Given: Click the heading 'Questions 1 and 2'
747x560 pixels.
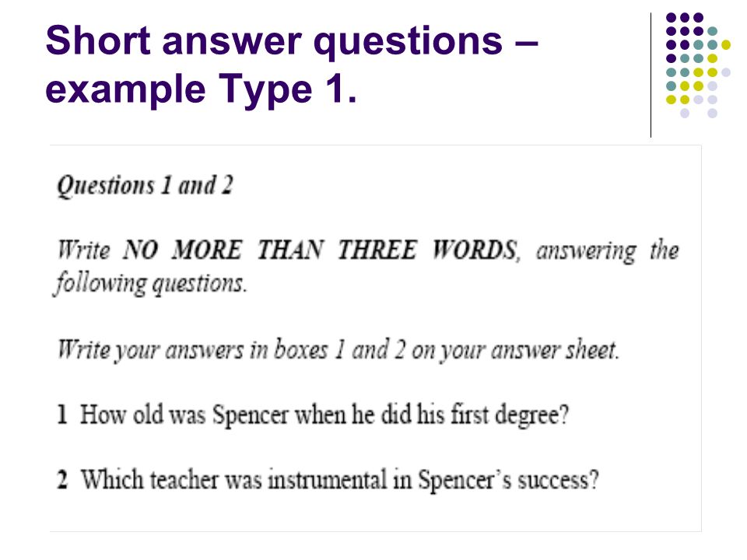Looking at the screenshot, I should 145,186.
